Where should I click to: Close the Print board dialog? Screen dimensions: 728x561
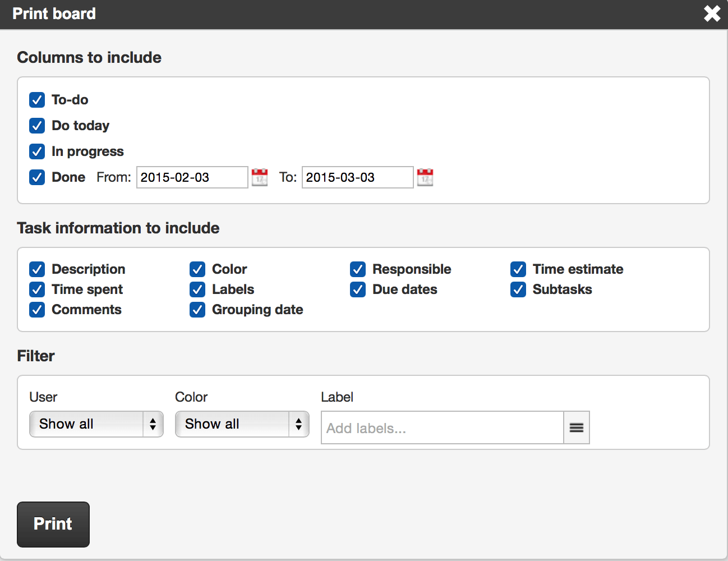pos(712,13)
